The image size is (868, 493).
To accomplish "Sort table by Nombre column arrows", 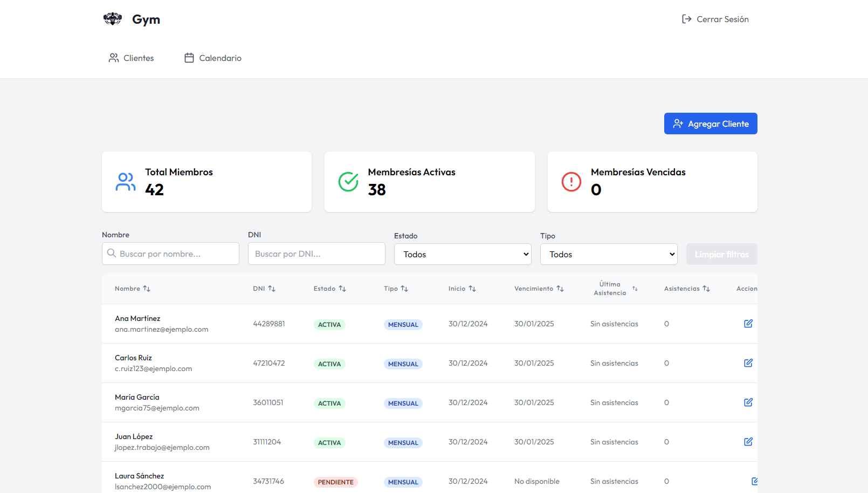I will point(147,289).
